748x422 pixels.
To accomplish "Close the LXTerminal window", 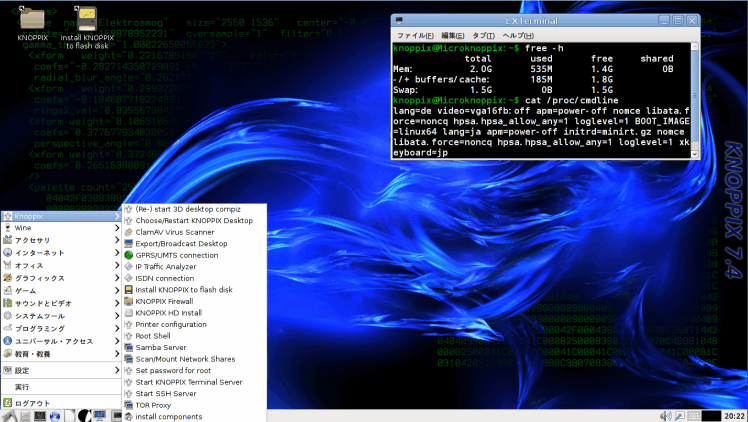I will click(692, 21).
